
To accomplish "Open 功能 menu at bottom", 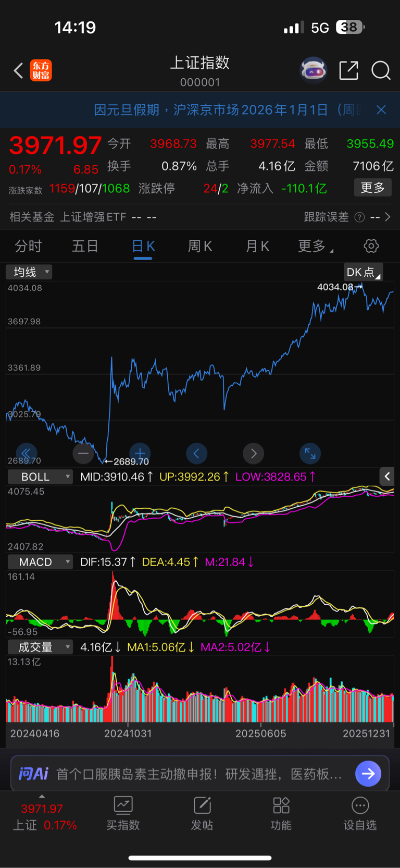I will 281,814.
